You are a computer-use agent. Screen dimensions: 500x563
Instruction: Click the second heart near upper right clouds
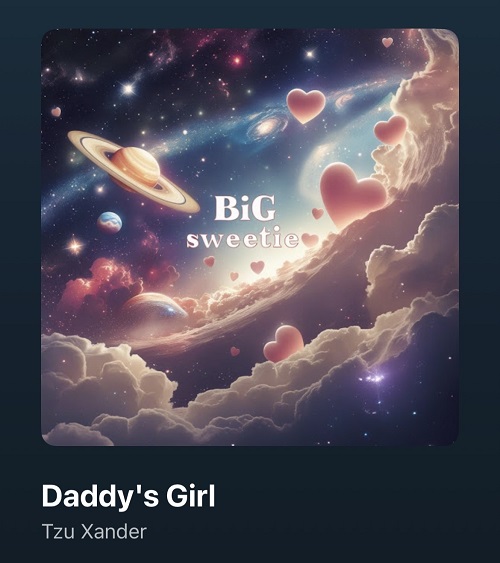pos(390,130)
